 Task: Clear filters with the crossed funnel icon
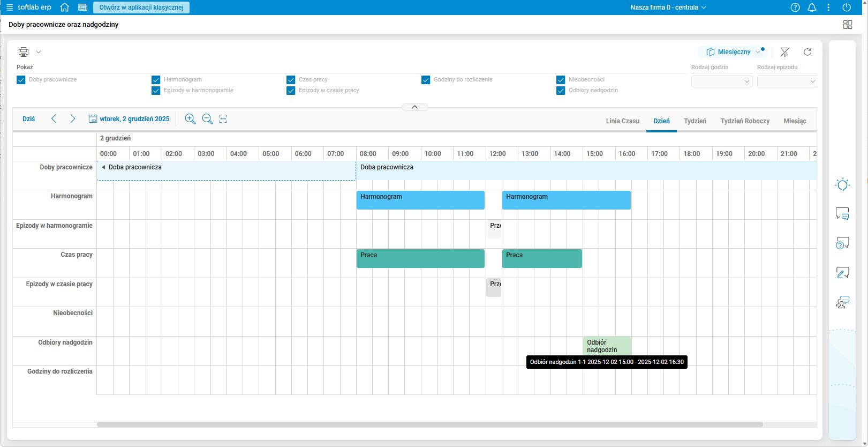click(784, 52)
